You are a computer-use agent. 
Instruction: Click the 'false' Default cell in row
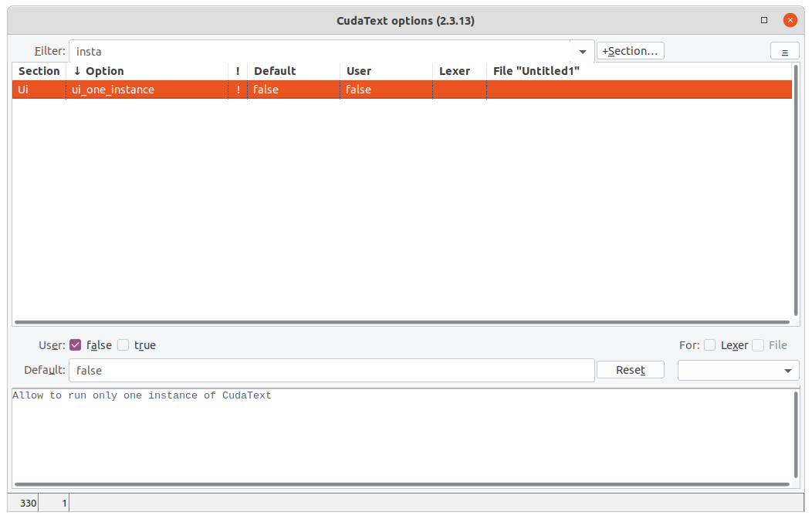point(293,90)
